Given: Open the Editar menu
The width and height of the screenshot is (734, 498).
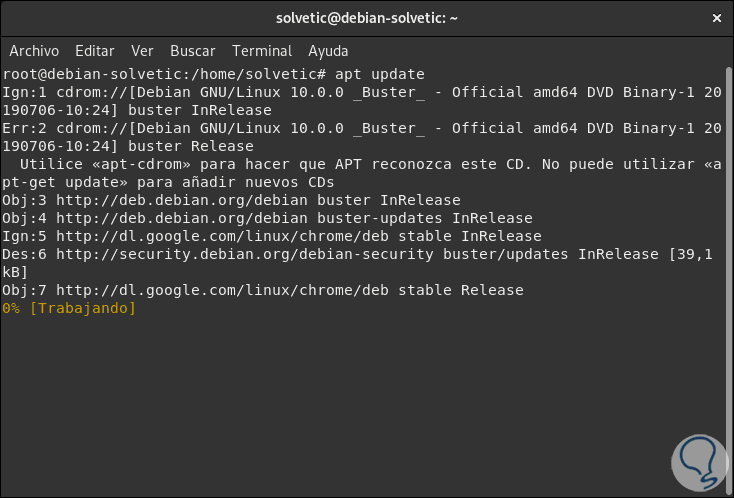Looking at the screenshot, I should coord(95,50).
